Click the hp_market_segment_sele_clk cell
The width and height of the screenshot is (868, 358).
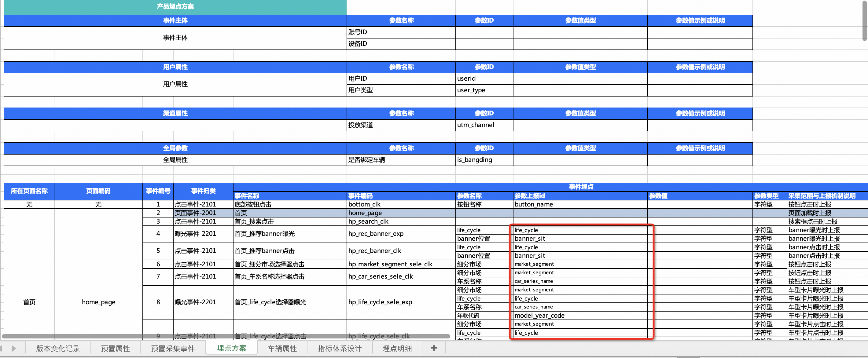401,264
